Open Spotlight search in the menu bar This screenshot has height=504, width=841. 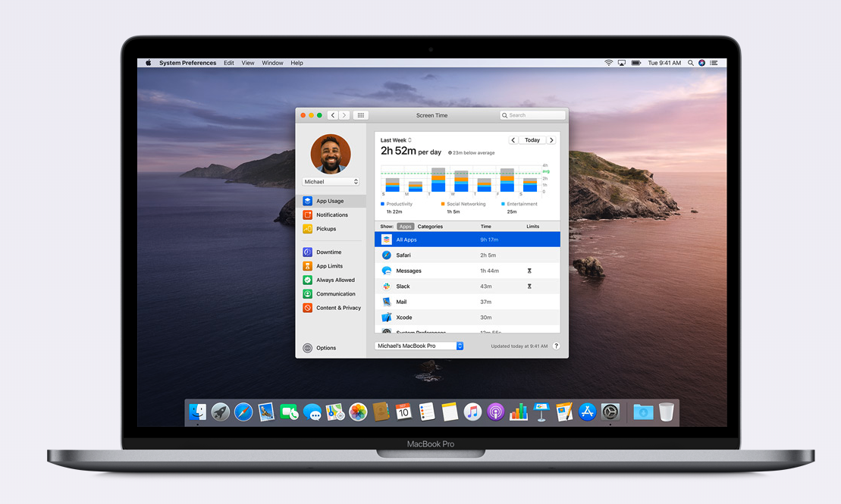(x=691, y=63)
